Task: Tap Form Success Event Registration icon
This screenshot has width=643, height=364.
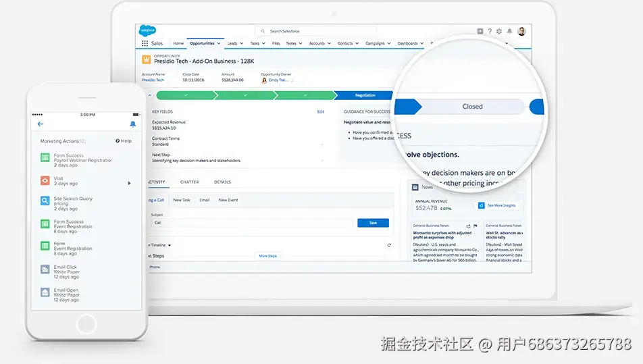Action: [x=45, y=224]
